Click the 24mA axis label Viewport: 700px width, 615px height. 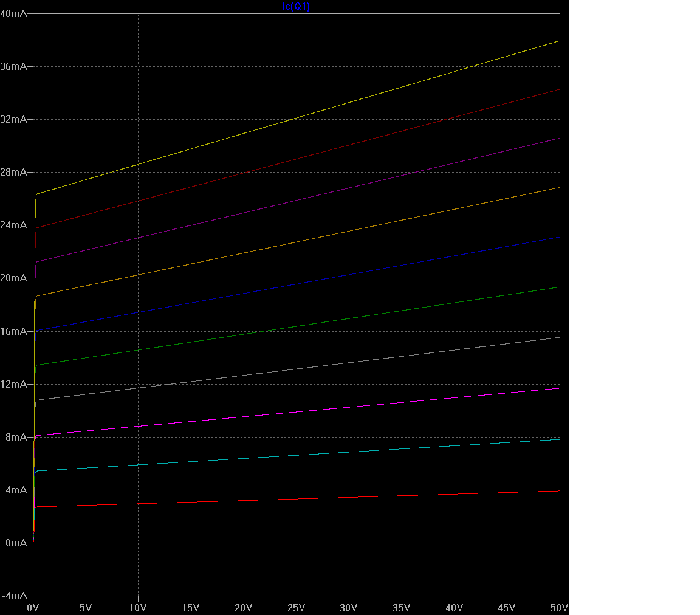[13, 225]
